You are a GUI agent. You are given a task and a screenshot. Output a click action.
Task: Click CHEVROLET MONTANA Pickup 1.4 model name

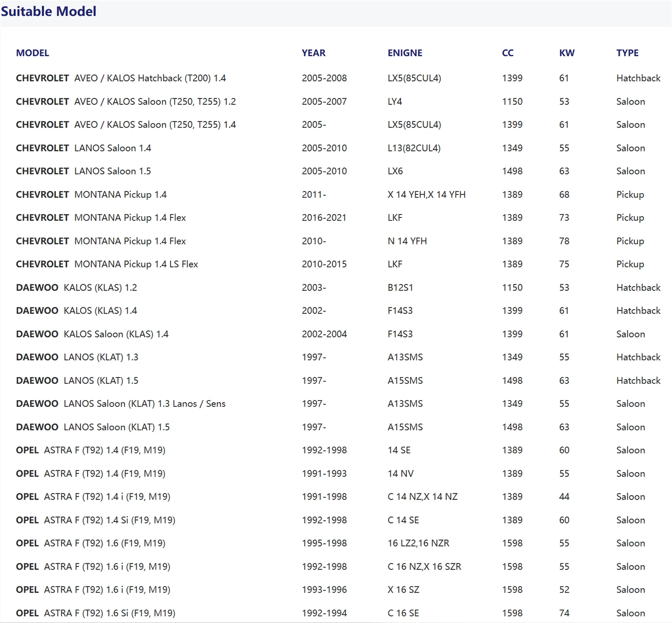click(91, 195)
